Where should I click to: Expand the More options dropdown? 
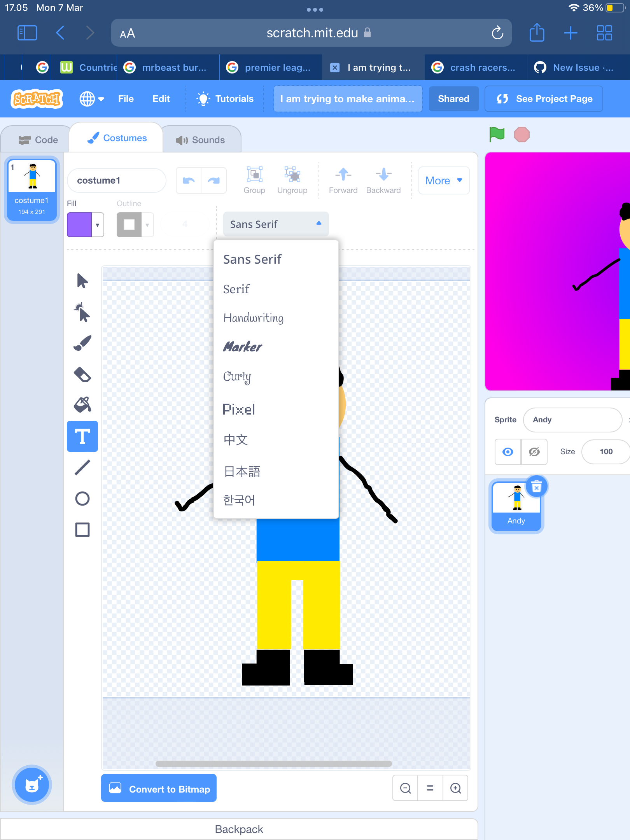pos(444,180)
